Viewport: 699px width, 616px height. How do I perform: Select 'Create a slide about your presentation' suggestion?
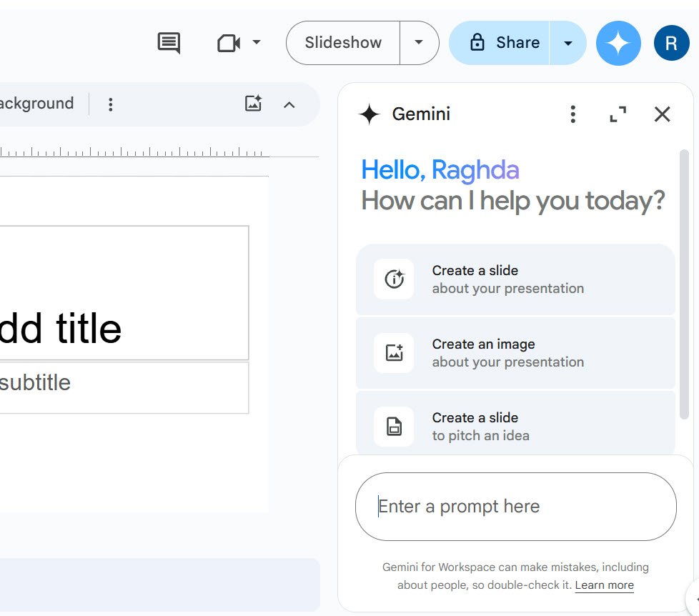click(515, 279)
